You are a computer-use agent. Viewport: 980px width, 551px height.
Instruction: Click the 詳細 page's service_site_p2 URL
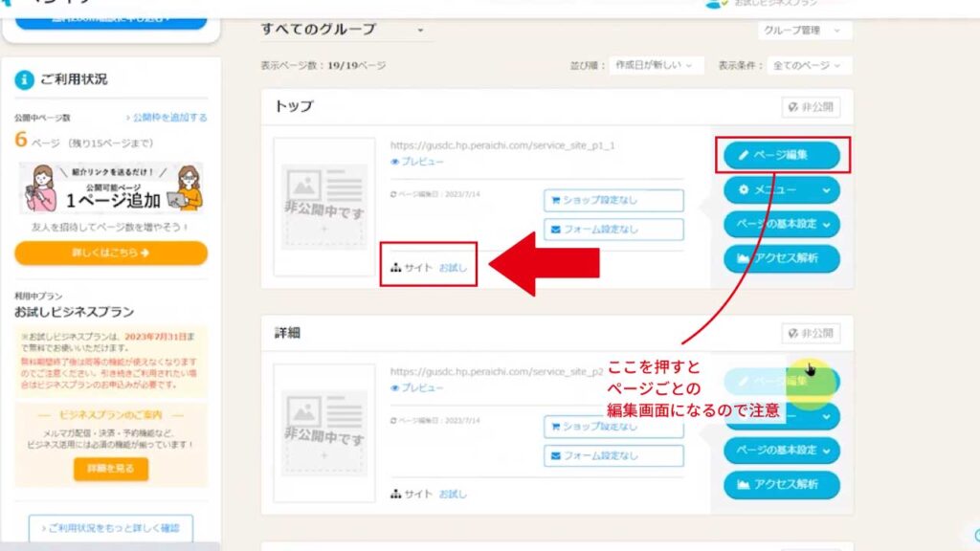point(497,372)
